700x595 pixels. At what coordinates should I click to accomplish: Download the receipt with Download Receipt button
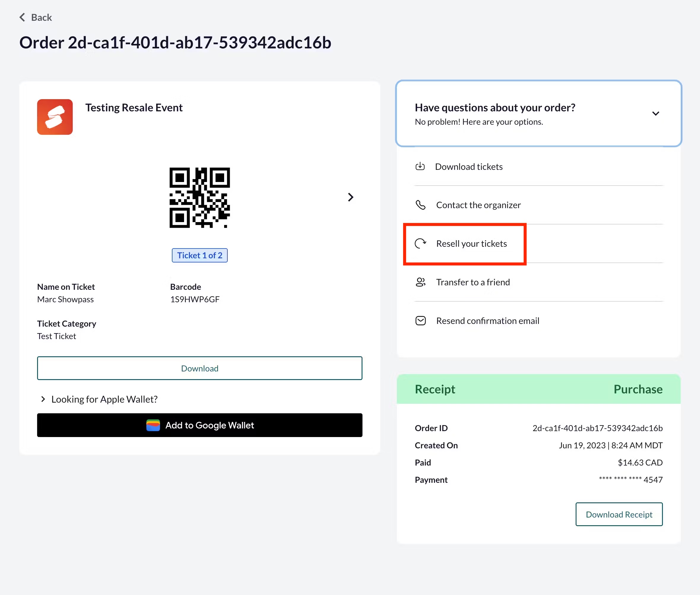point(619,514)
